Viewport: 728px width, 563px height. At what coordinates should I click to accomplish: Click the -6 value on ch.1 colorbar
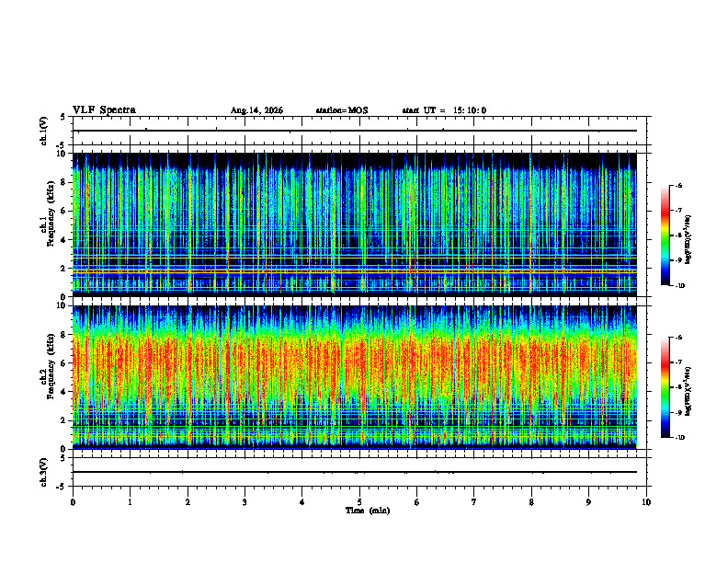678,185
